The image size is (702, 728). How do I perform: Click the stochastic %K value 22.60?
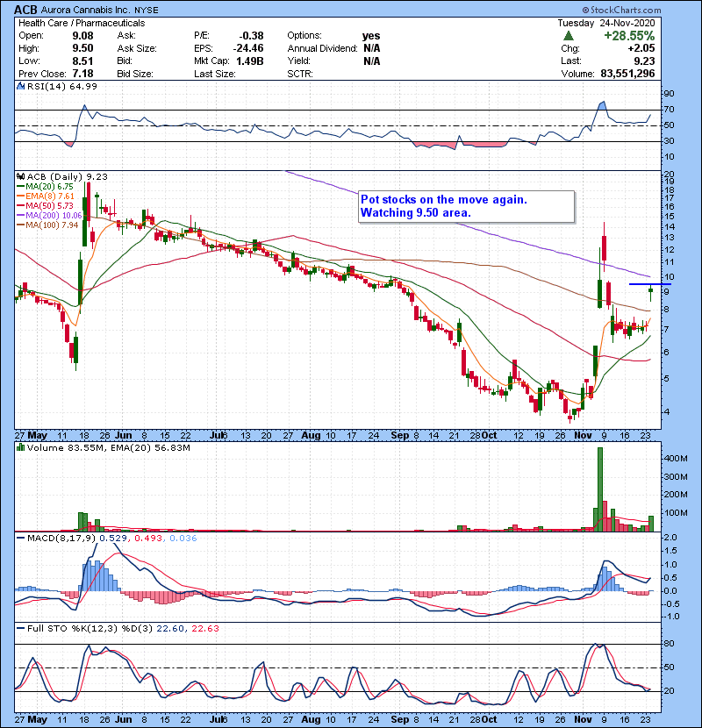(169, 629)
